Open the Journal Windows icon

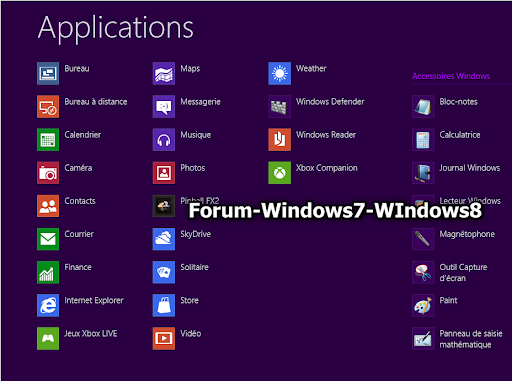(x=423, y=173)
